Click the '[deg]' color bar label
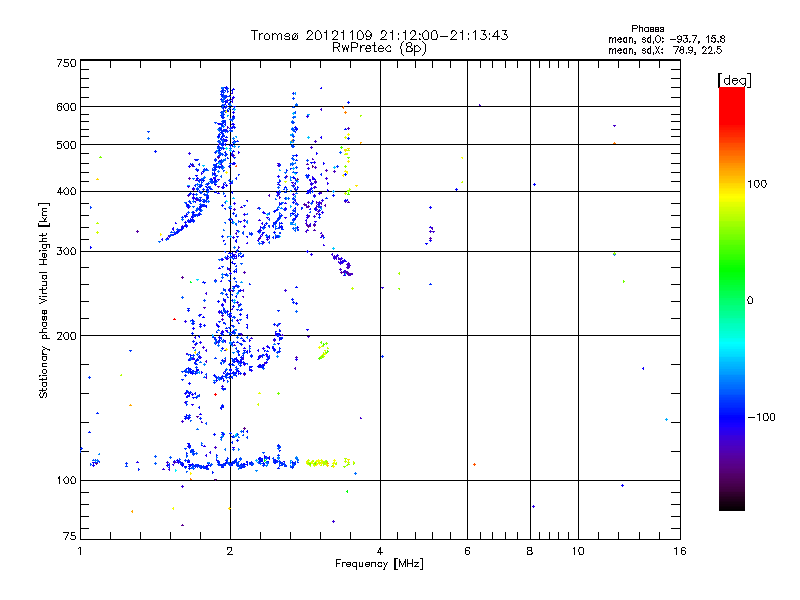The image size is (800, 600). click(734, 80)
